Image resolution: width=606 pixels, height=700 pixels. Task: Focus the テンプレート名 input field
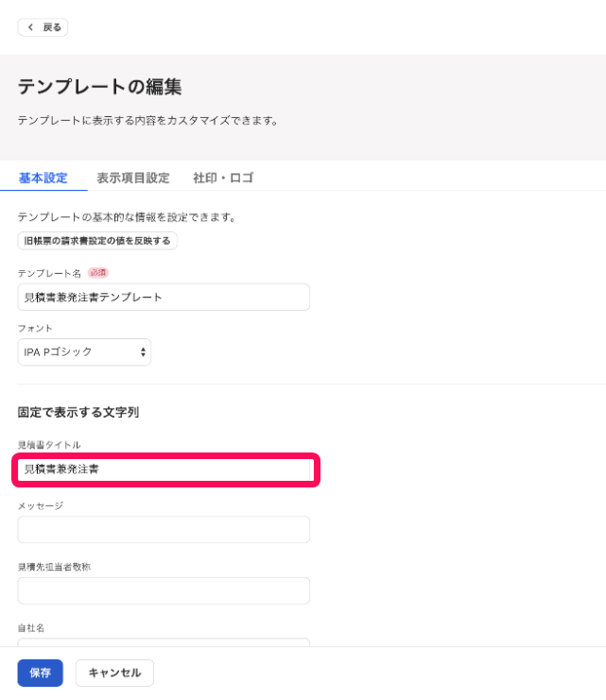[164, 297]
